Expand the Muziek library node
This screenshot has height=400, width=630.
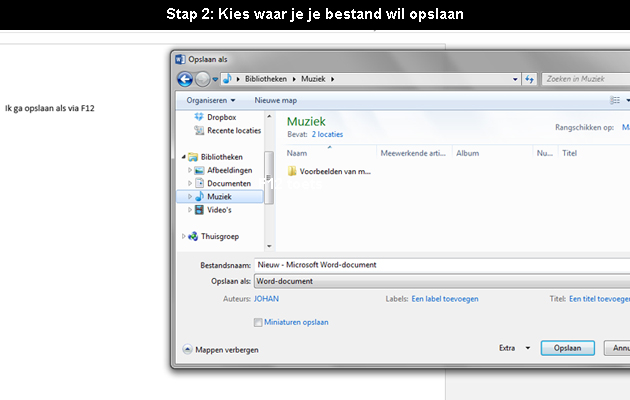(190, 197)
